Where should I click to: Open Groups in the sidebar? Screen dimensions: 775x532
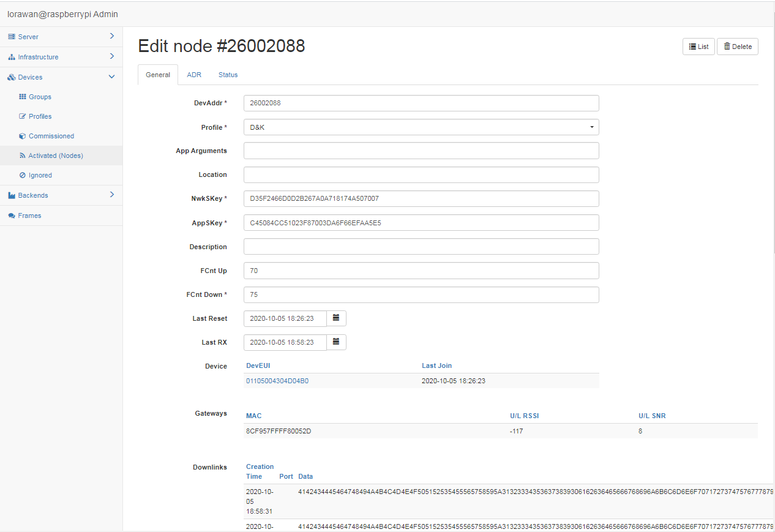pos(61,97)
